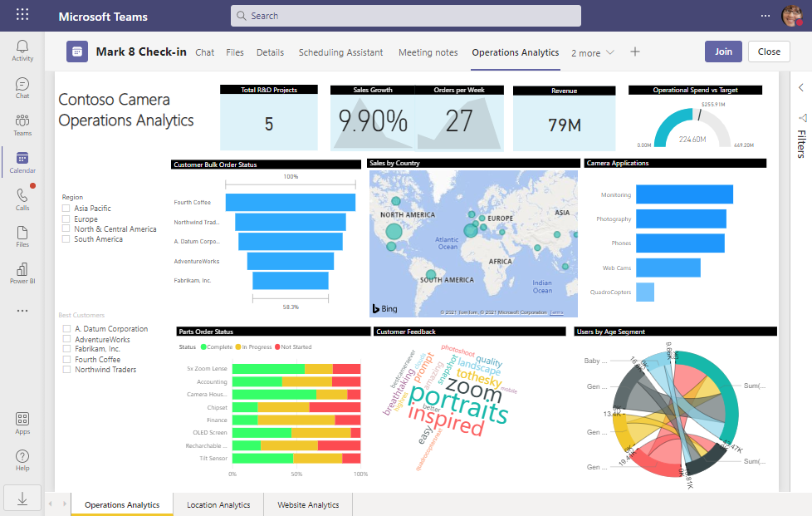Open the Files section in the sidebar
The width and height of the screenshot is (812, 516).
(x=22, y=235)
